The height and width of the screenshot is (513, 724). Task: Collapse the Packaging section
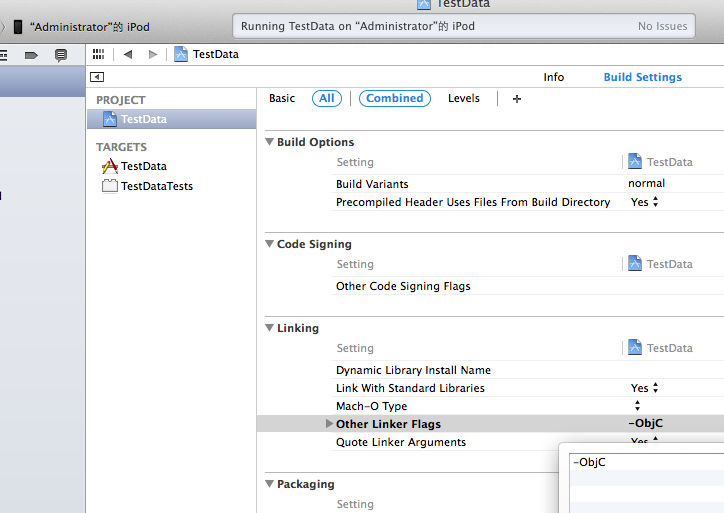(x=270, y=484)
